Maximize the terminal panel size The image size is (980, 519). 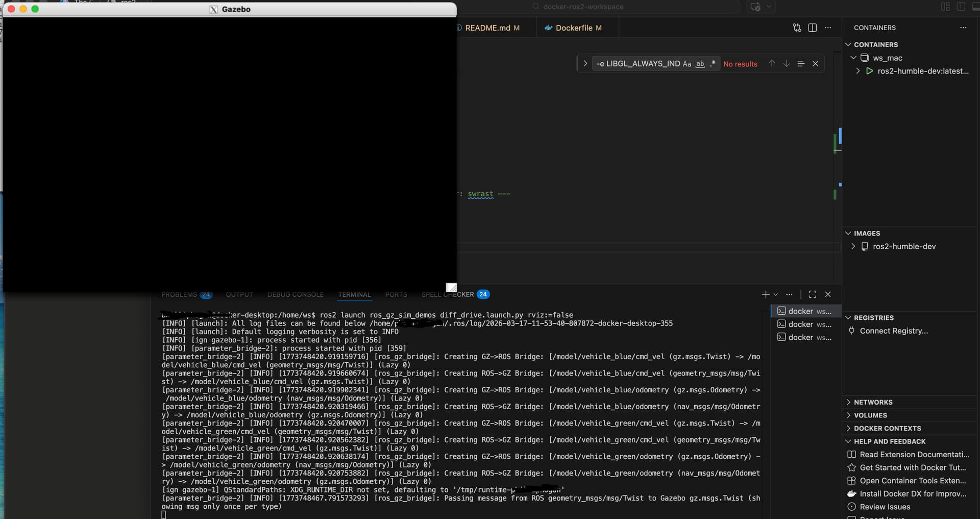point(813,294)
